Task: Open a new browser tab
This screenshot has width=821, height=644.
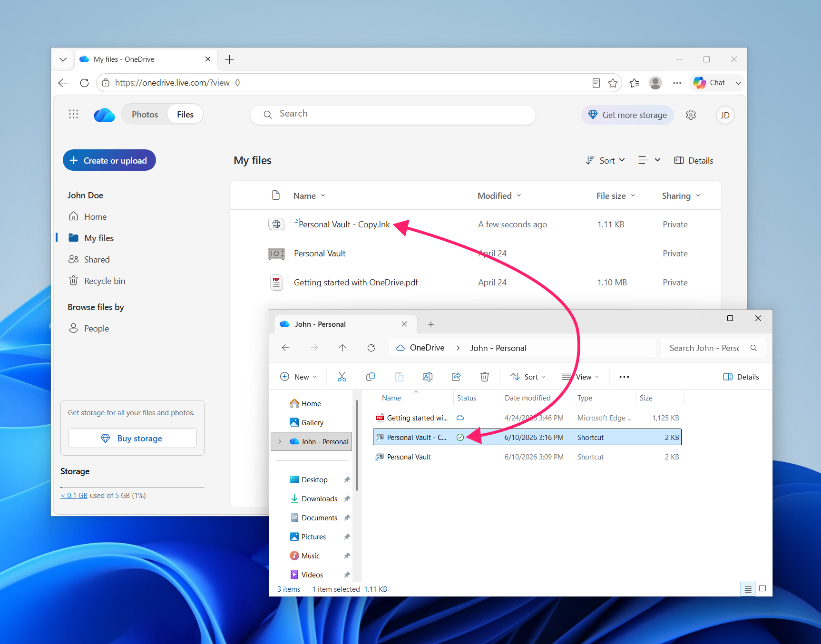Action: click(x=229, y=59)
